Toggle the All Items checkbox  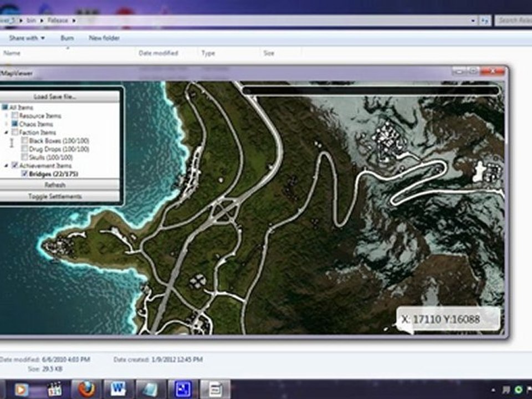tap(5, 108)
